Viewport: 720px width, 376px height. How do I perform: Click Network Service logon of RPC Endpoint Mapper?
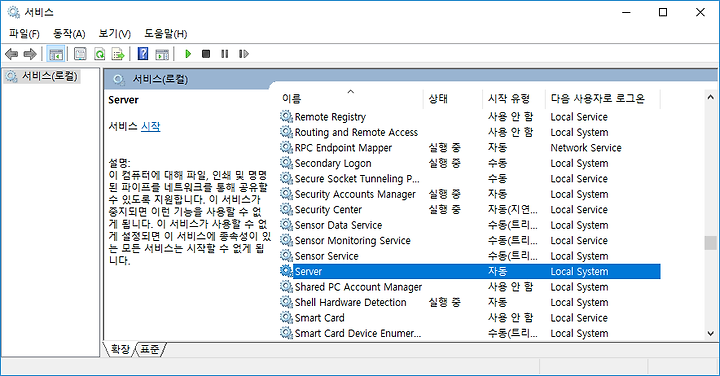586,148
